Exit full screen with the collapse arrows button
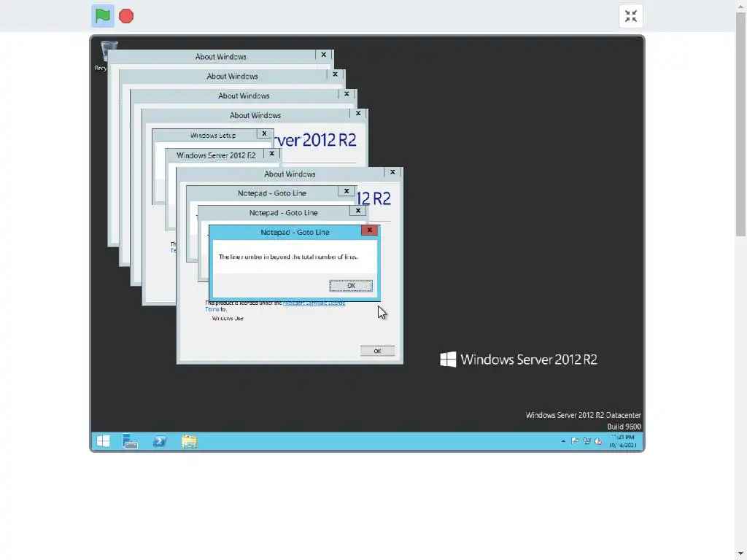This screenshot has height=560, width=747. click(x=631, y=16)
